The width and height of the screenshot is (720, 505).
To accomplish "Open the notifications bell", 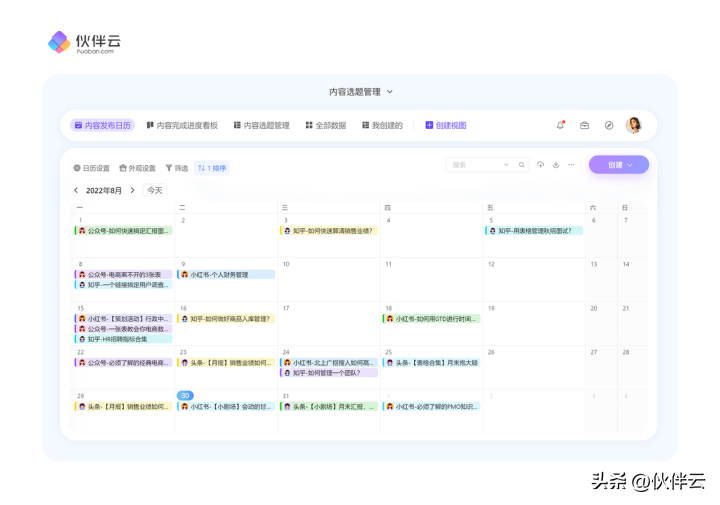I will 560,125.
